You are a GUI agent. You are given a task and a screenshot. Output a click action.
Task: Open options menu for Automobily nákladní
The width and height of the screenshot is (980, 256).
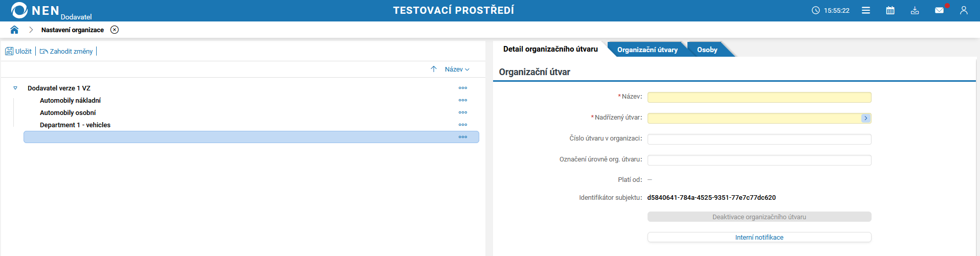pos(463,100)
